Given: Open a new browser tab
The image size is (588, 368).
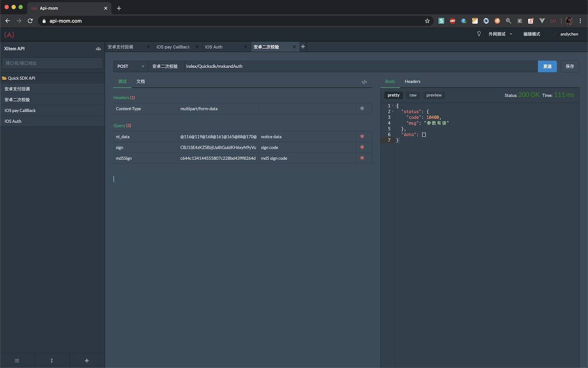Looking at the screenshot, I should pyautogui.click(x=119, y=8).
